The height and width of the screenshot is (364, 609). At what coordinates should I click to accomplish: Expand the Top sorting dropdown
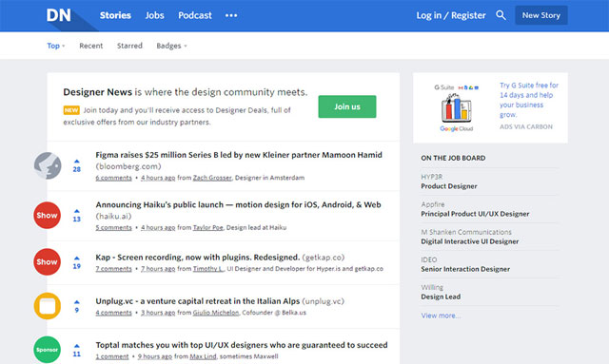[x=56, y=46]
